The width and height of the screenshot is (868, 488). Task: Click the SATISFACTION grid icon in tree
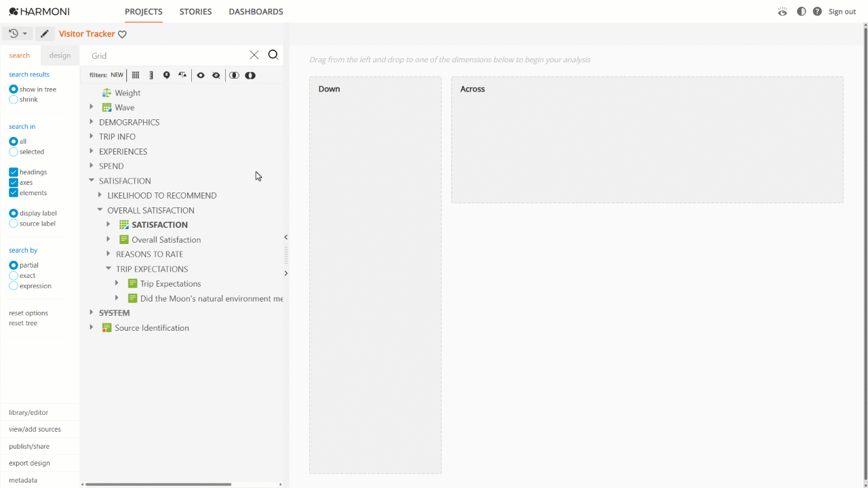[x=123, y=224]
